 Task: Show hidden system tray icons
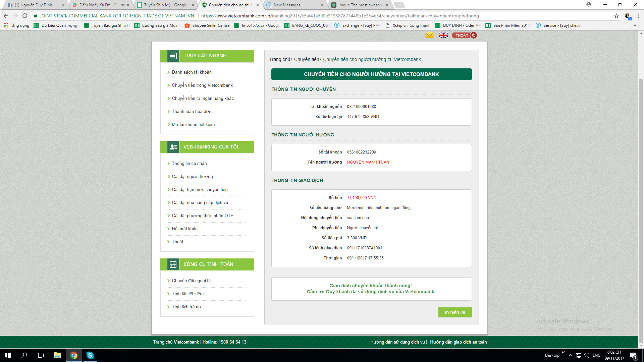(x=570, y=355)
